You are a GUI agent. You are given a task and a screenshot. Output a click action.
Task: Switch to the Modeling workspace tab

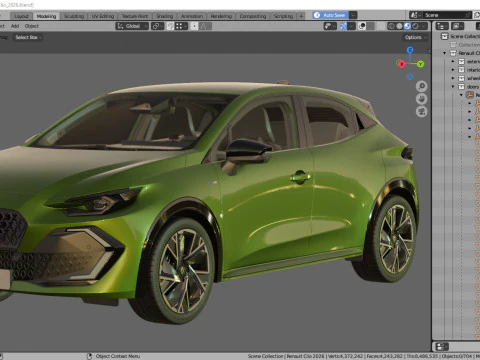coord(46,16)
